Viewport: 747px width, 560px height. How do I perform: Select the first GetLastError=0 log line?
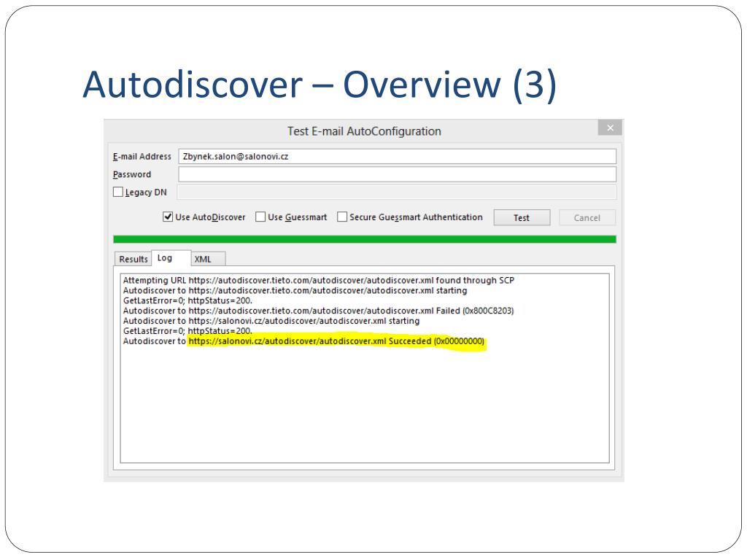[187, 300]
